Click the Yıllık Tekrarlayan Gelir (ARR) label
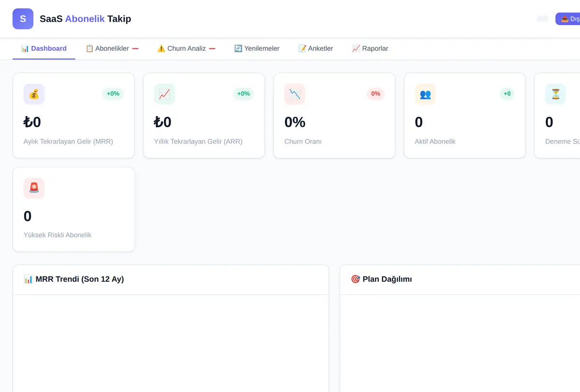Screen dimensions: 580x392 (x=198, y=142)
